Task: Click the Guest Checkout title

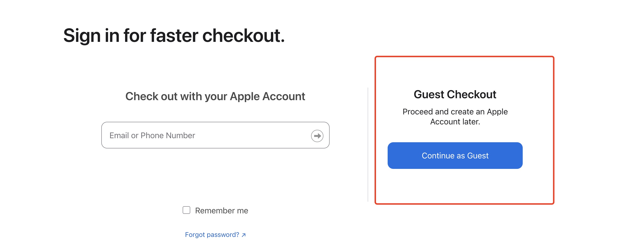Action: coord(455,94)
